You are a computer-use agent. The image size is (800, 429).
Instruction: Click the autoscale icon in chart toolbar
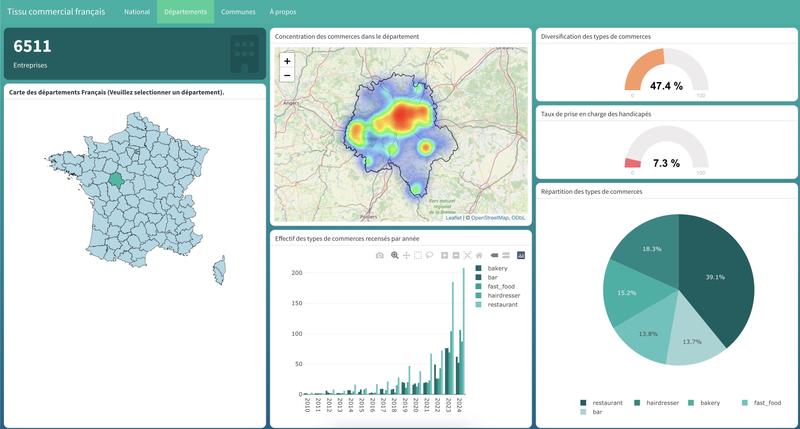[x=467, y=255]
